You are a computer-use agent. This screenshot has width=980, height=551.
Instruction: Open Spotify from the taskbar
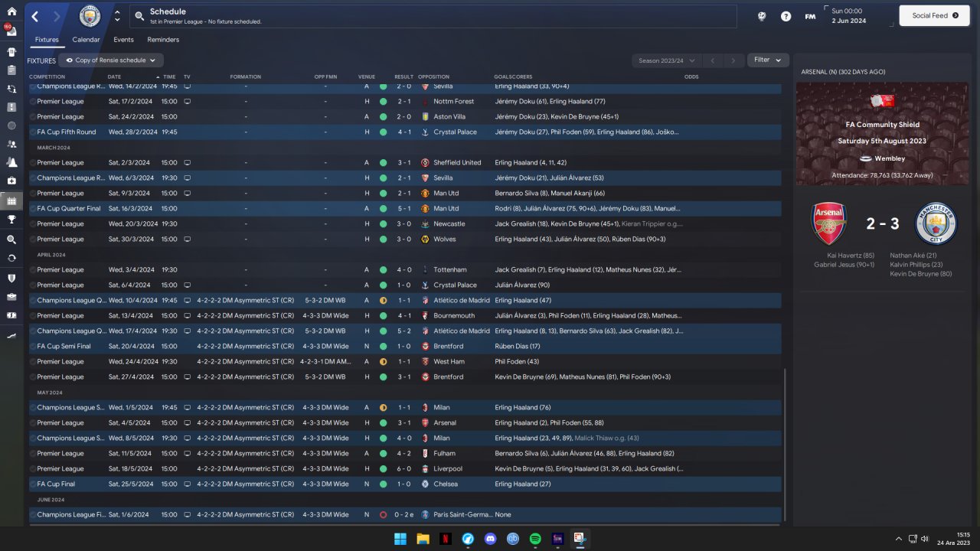click(x=535, y=539)
